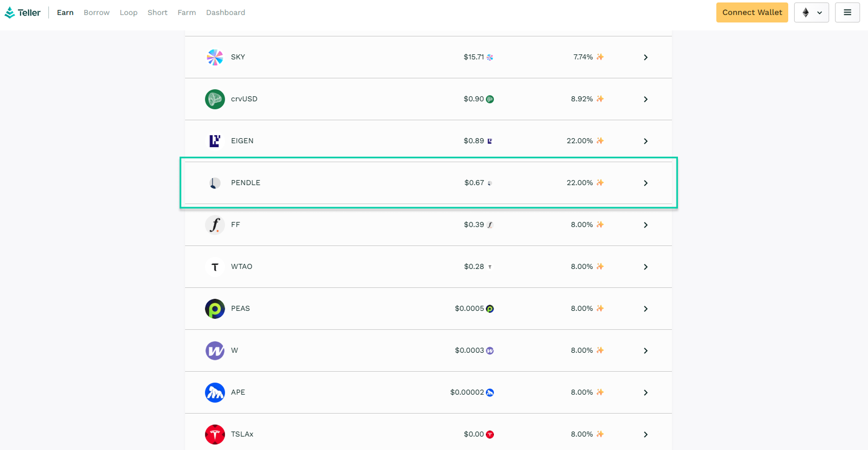Go to the Dashboard tab

pyautogui.click(x=225, y=12)
